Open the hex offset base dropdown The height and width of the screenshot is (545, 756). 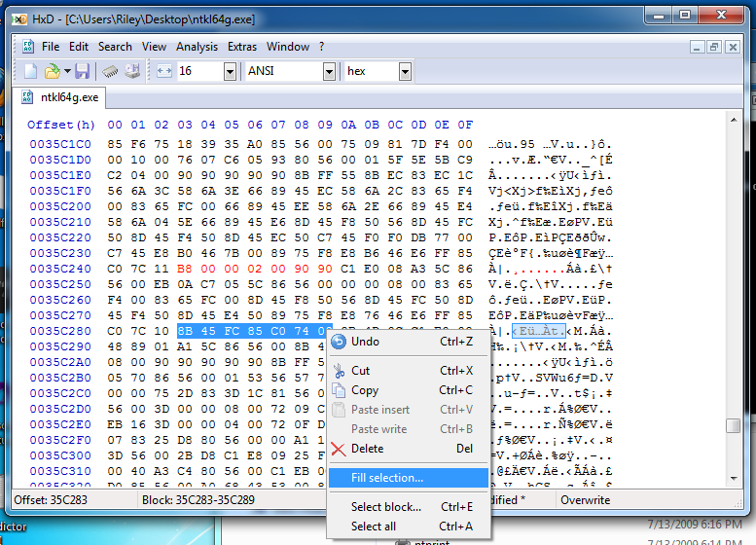(x=405, y=72)
